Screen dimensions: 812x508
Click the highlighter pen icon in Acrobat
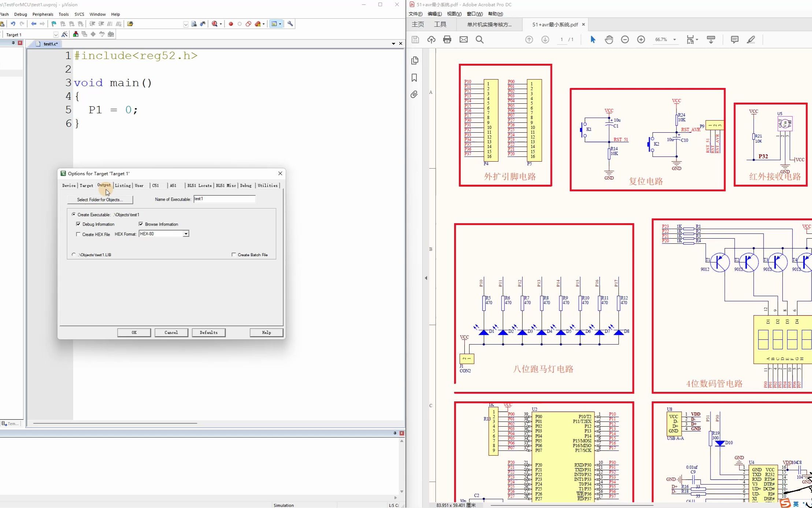point(751,40)
